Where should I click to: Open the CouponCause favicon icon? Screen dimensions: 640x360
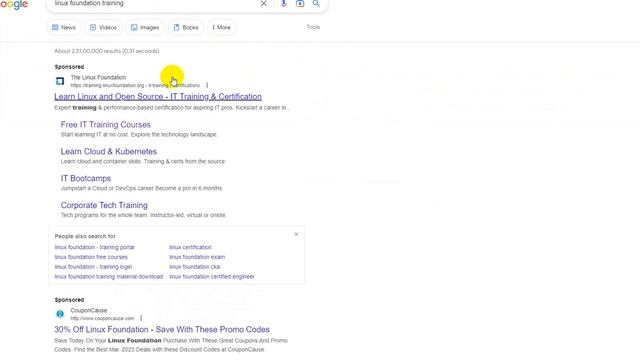60,314
